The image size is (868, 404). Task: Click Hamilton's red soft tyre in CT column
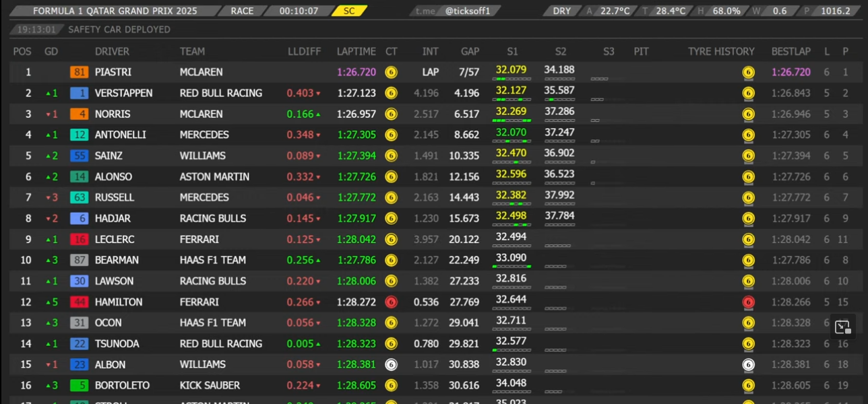point(391,302)
